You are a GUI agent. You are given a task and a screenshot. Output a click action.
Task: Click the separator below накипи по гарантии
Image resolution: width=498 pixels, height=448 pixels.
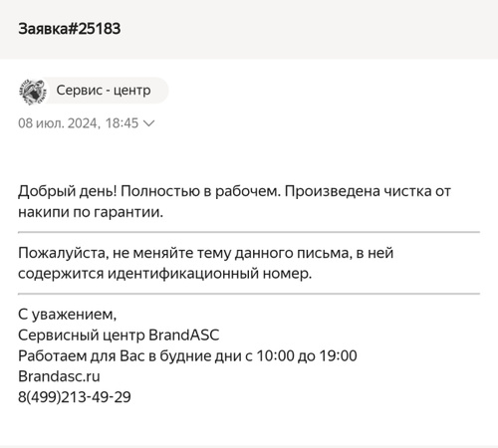coord(249,232)
